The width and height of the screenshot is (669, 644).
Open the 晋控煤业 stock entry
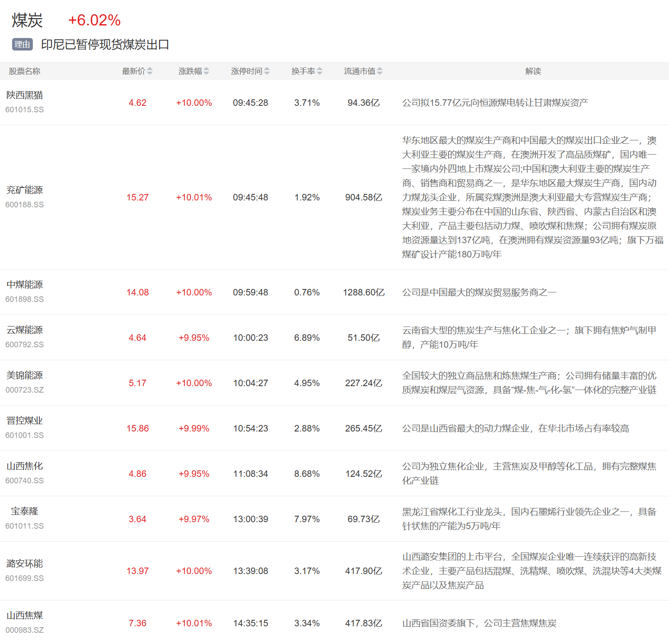click(x=25, y=421)
